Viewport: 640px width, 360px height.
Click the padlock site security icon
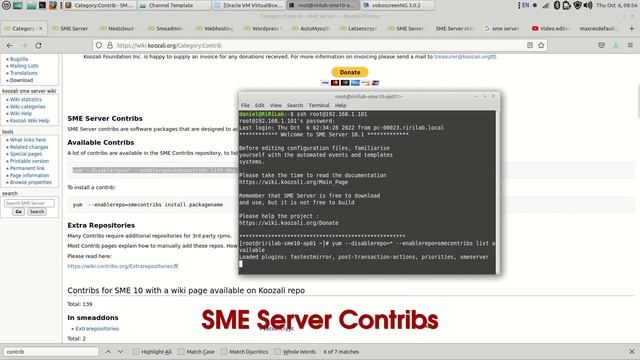[109, 45]
